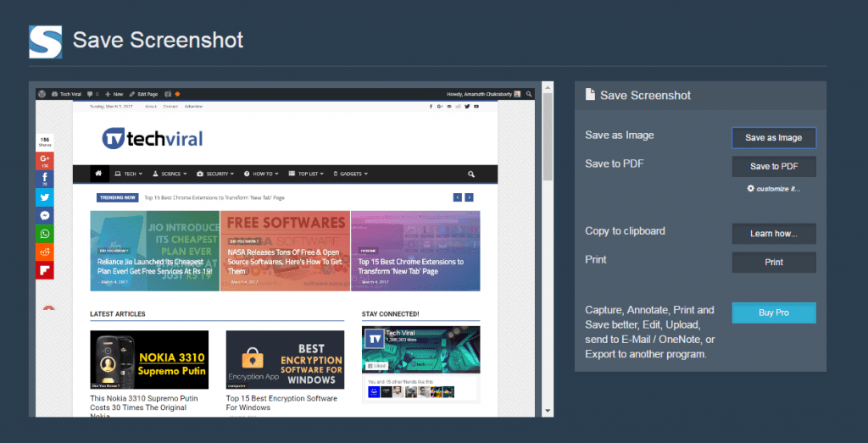Click the Buy Pro button
This screenshot has height=443, width=868.
[773, 313]
